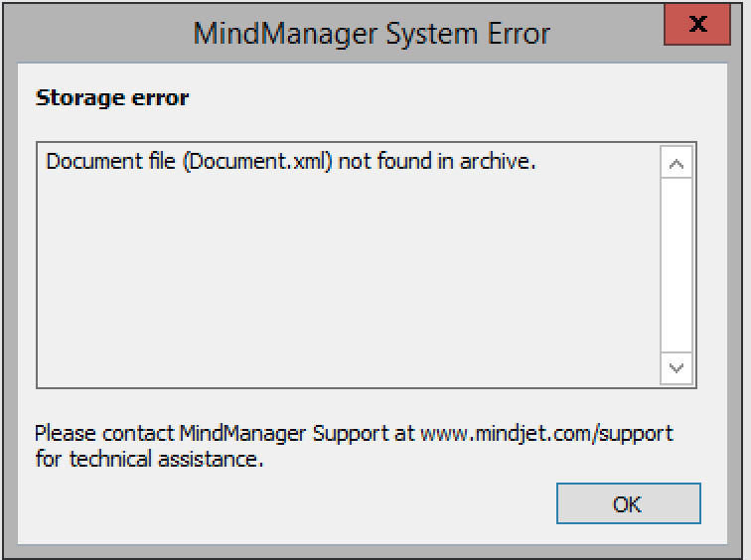Click the scroll down arrow in message box
This screenshot has width=751, height=560.
(x=676, y=368)
